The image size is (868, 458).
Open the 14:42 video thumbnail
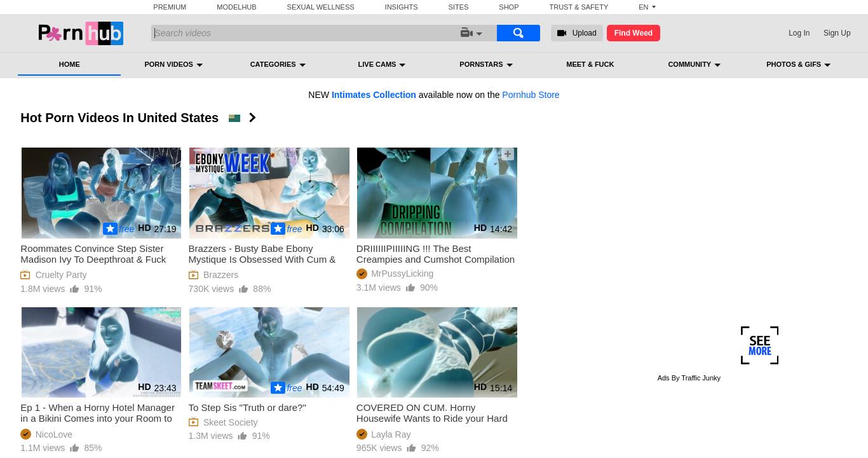[437, 193]
